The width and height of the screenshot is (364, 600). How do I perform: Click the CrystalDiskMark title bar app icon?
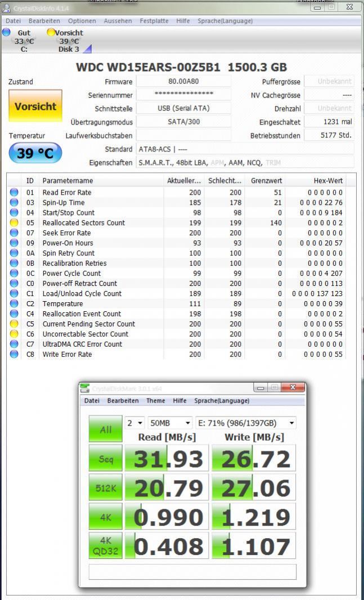[x=85, y=388]
